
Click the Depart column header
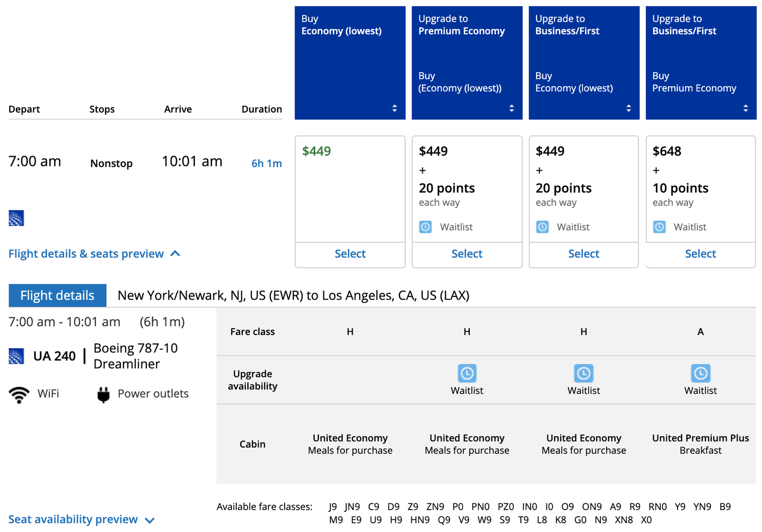point(24,109)
